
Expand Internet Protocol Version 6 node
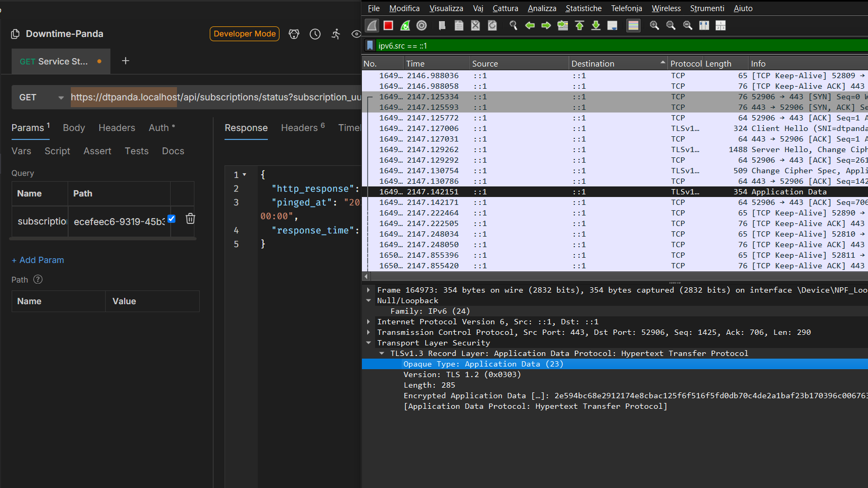(368, 322)
